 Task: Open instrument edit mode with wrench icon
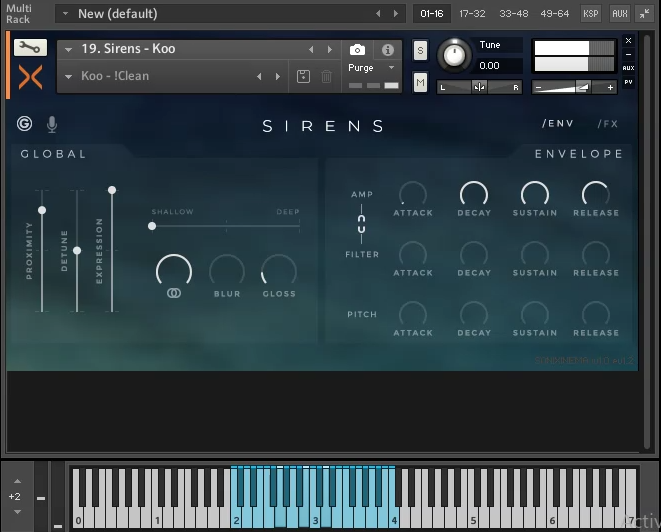(30, 48)
